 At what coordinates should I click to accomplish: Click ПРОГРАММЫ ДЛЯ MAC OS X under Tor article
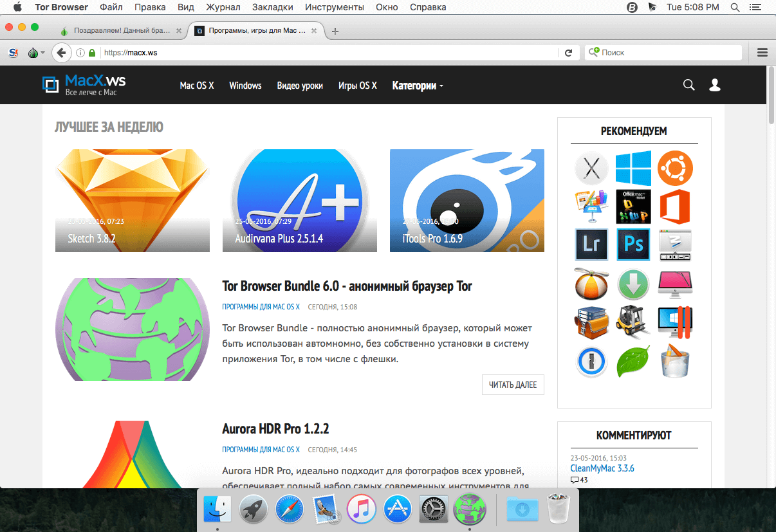point(261,307)
